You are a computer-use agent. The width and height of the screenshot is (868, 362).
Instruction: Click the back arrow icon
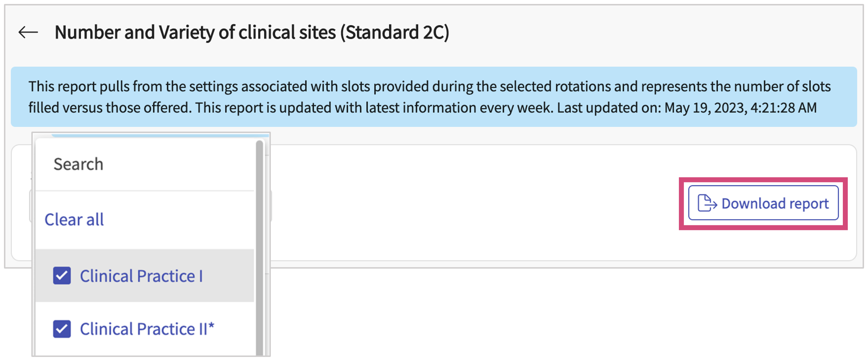pos(28,32)
